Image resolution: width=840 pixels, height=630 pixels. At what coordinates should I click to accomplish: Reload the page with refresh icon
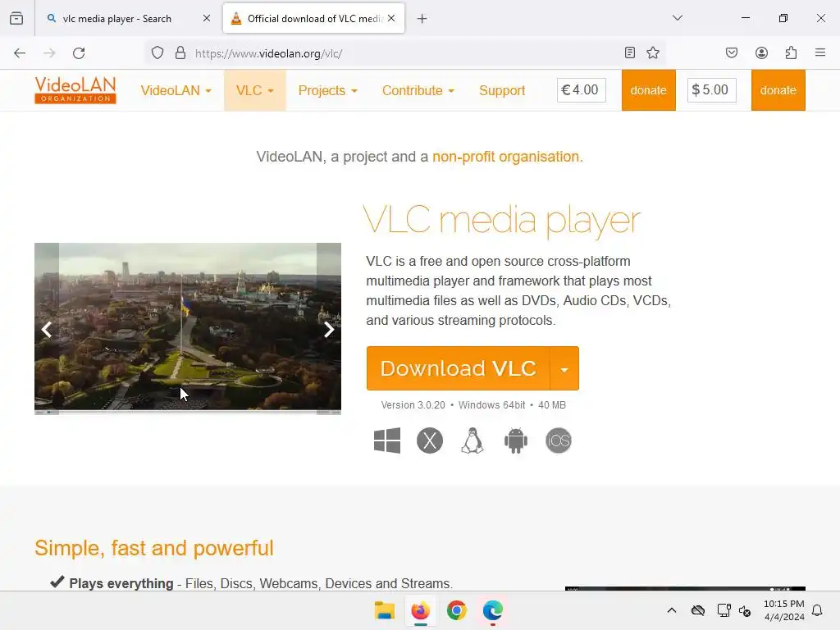[79, 53]
